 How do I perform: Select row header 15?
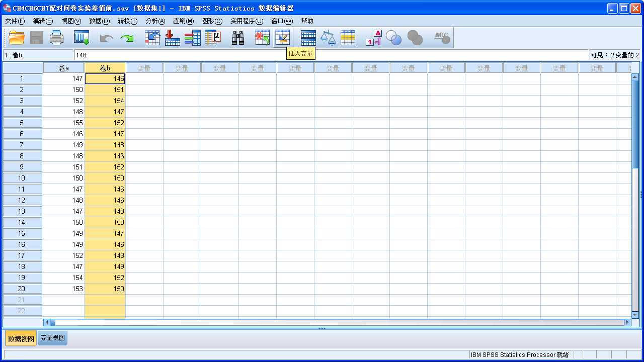point(23,233)
